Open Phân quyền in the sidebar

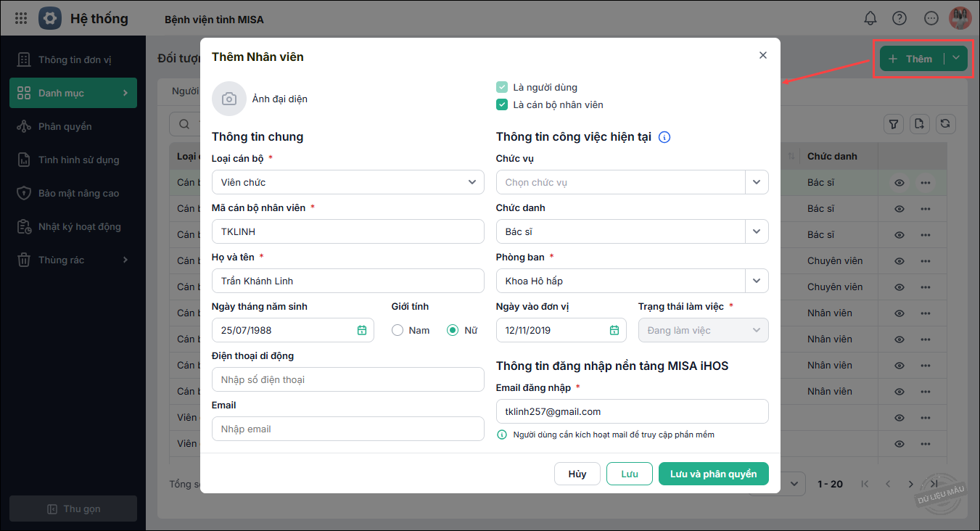tap(65, 126)
